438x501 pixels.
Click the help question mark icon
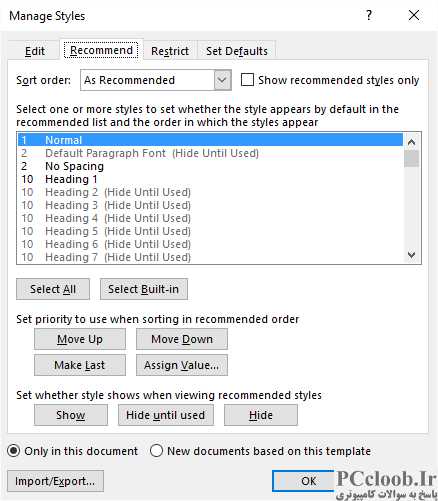(369, 15)
